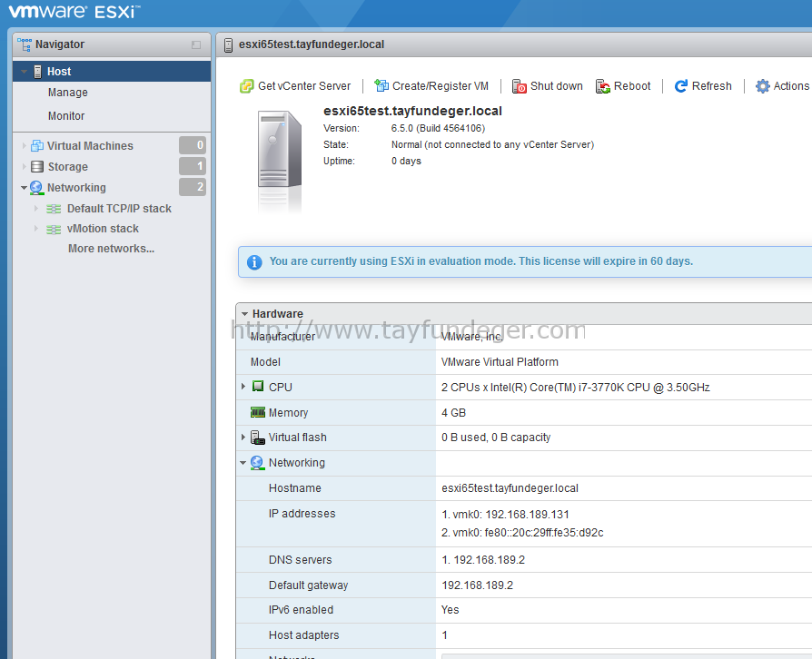The image size is (812, 659).
Task: Click the Host server icon in Navigator
Action: (37, 72)
